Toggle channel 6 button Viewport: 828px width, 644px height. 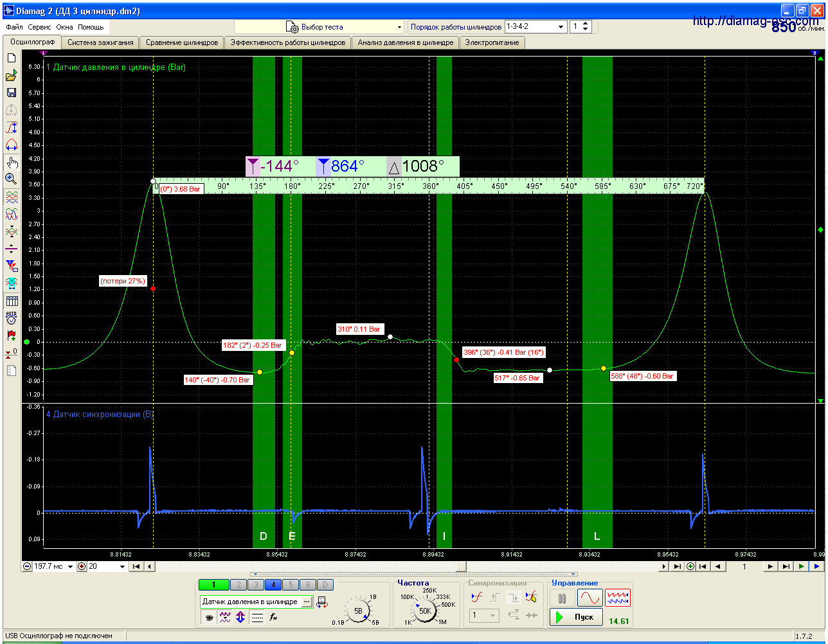[x=308, y=584]
